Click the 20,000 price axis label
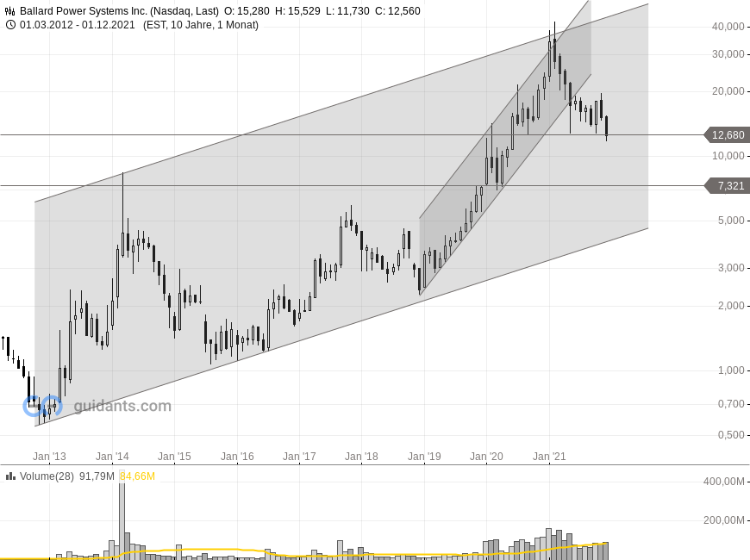Image resolution: width=750 pixels, height=560 pixels. 728,91
